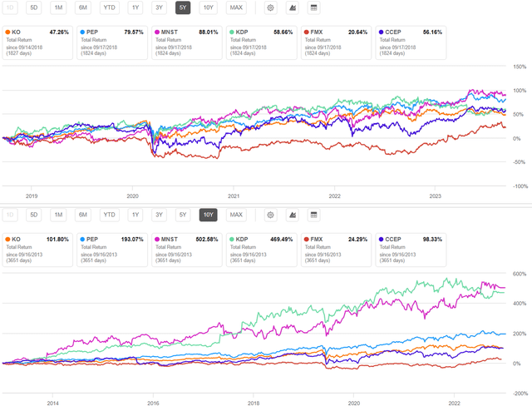Click KDP 469.49% legend card
Image resolution: width=532 pixels, height=411 pixels.
pos(262,250)
